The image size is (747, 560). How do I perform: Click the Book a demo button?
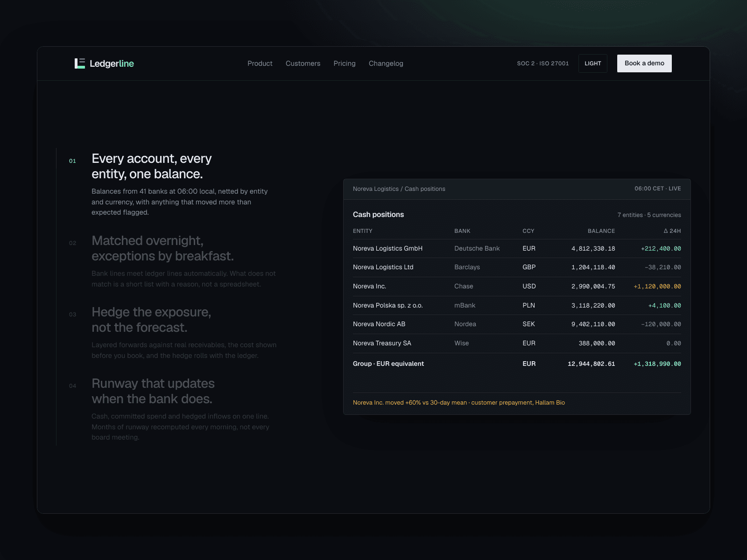point(644,63)
